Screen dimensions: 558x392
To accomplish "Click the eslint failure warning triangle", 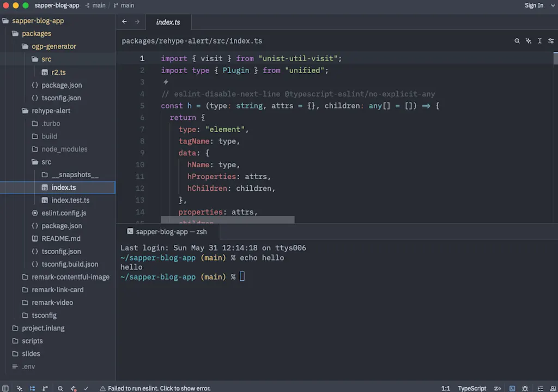I will point(102,388).
